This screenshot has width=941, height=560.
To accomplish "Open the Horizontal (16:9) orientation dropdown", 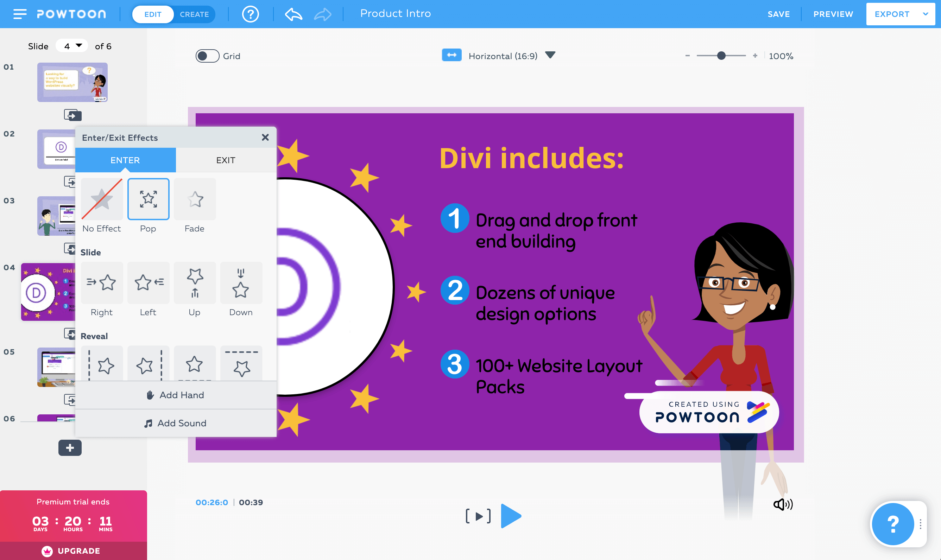I will point(550,55).
